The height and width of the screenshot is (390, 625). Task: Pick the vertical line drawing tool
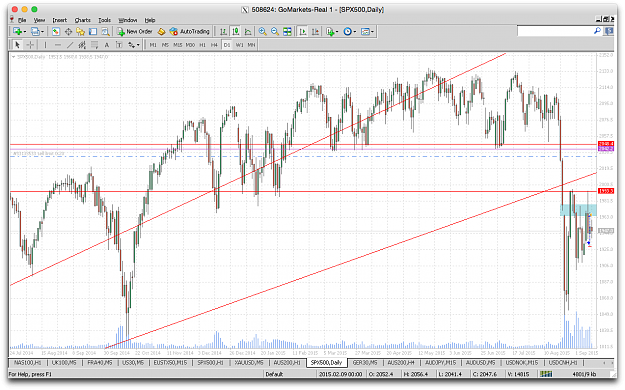pyautogui.click(x=45, y=45)
